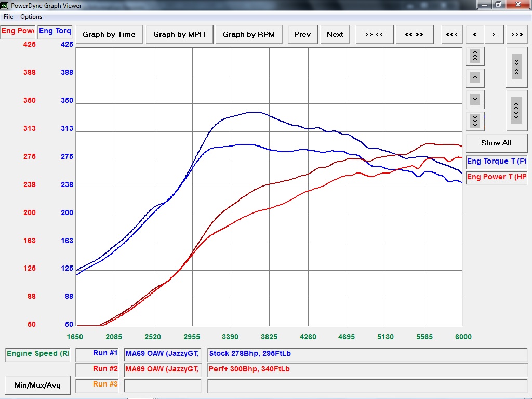Click empty Run #3 name field

point(163,386)
